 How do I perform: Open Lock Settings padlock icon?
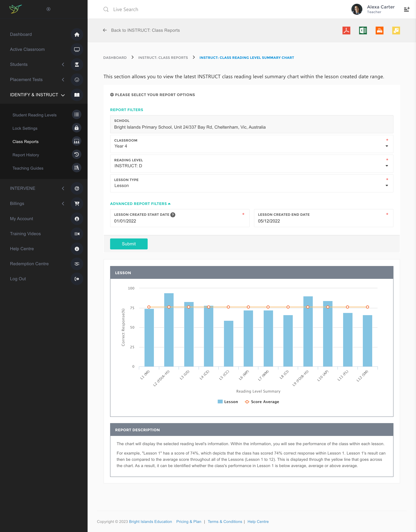(x=76, y=128)
